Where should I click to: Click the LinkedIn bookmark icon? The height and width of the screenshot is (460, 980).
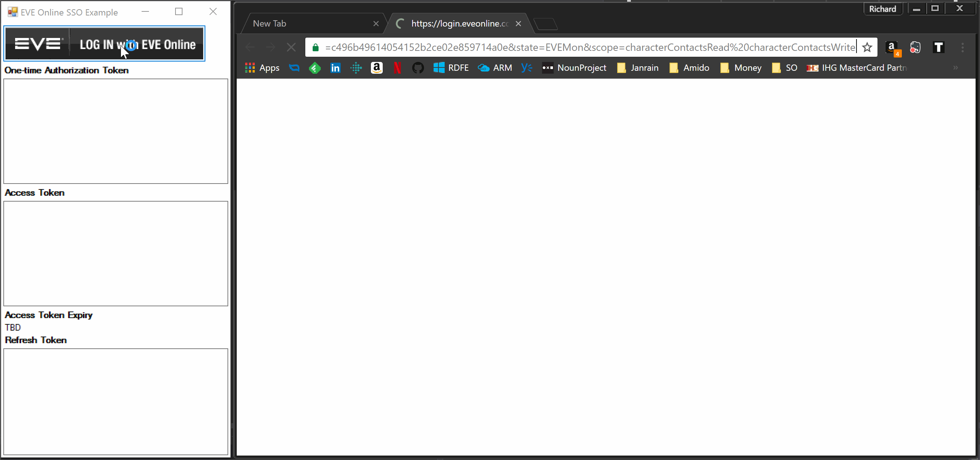click(335, 68)
